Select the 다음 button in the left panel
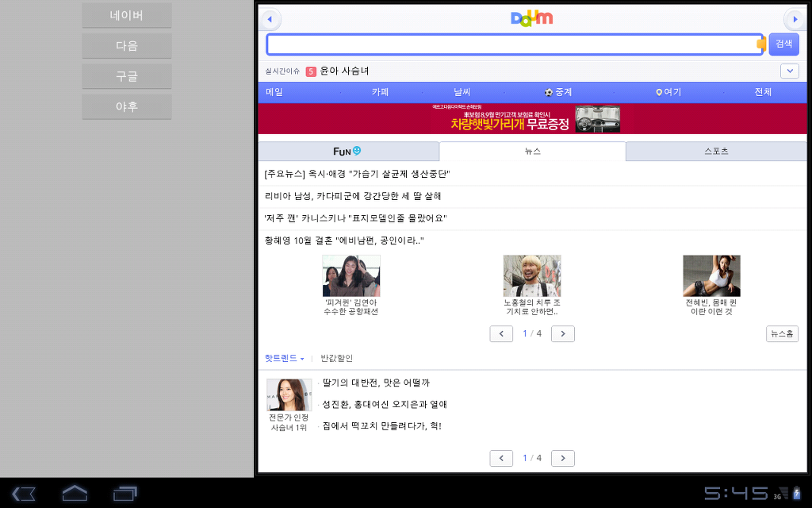Screen dimensions: 812x508 click(126, 46)
